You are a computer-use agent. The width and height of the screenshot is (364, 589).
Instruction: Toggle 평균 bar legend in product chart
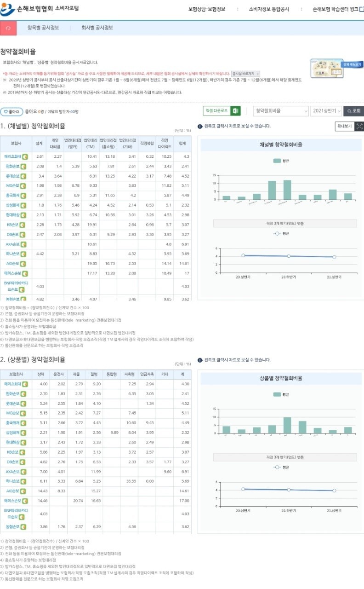pyautogui.click(x=281, y=394)
